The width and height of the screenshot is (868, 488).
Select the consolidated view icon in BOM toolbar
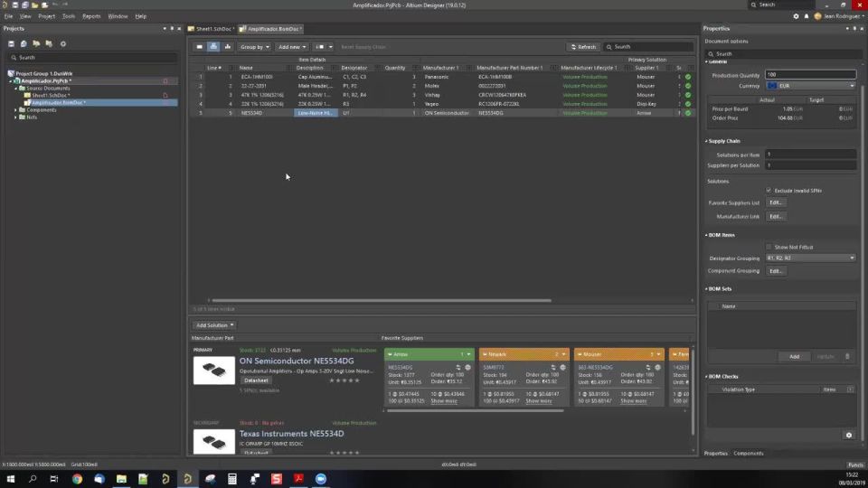tap(228, 47)
